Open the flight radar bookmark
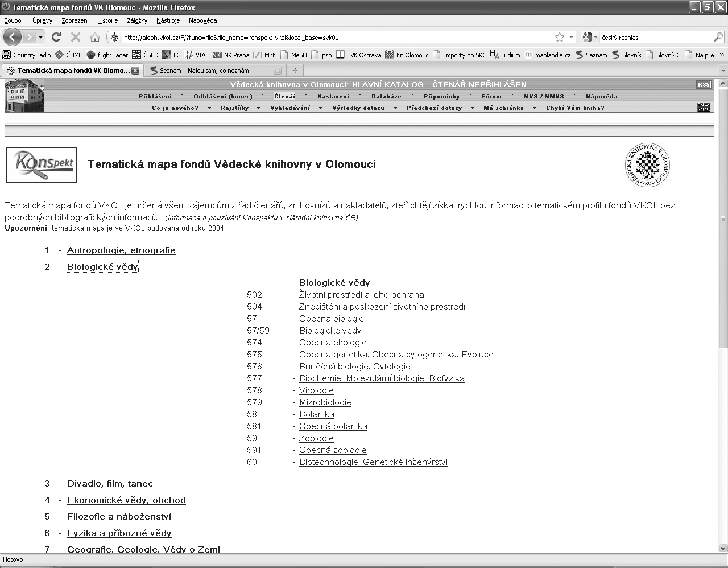The height and width of the screenshot is (568, 728). point(107,55)
